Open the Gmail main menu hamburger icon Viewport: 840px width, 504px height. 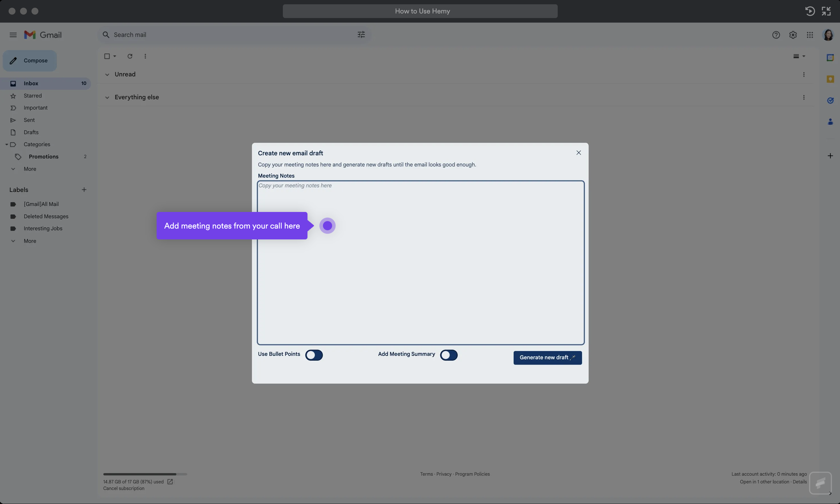pos(13,35)
